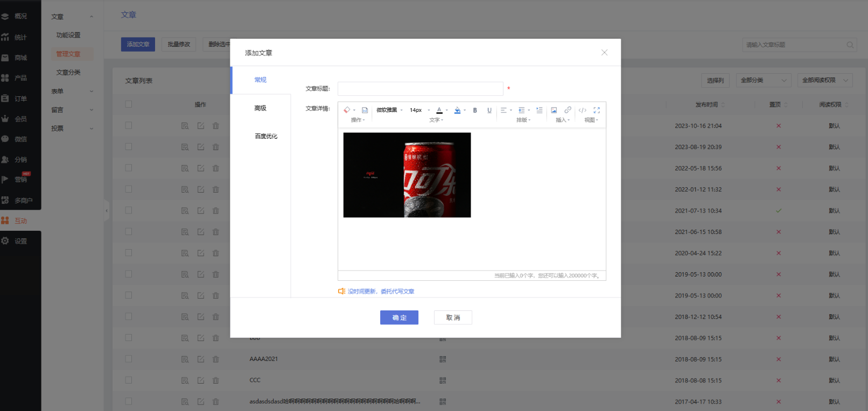Toggle the select-all checkbox in table header
Viewport: 868px width, 411px height.
click(x=128, y=104)
